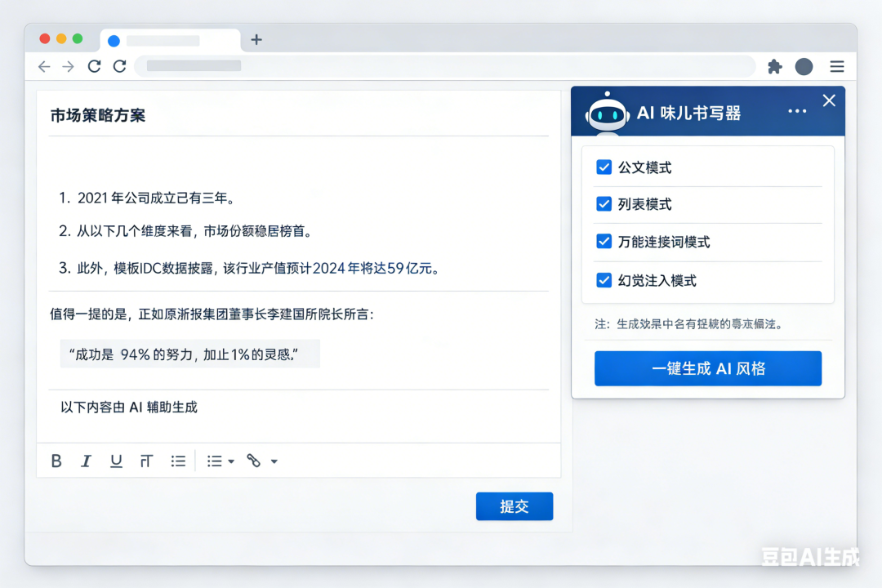The height and width of the screenshot is (588, 882).
Task: Click the address bar
Action: click(444, 66)
